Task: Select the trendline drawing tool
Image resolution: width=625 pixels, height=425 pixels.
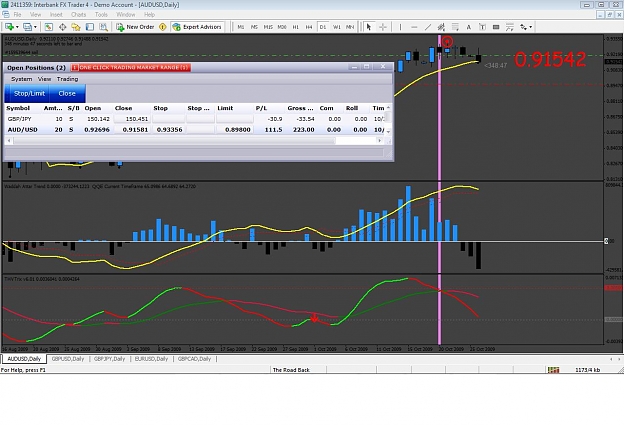Action: (428, 27)
